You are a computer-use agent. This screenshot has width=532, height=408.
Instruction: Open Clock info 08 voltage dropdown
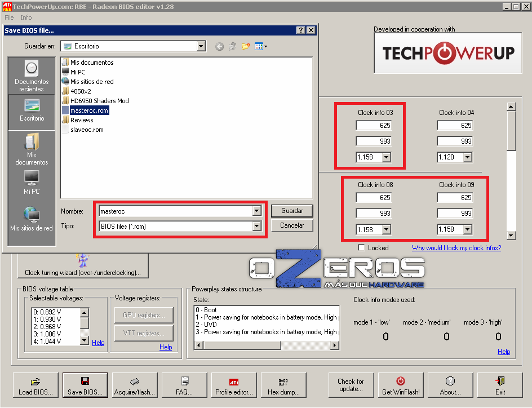(387, 230)
